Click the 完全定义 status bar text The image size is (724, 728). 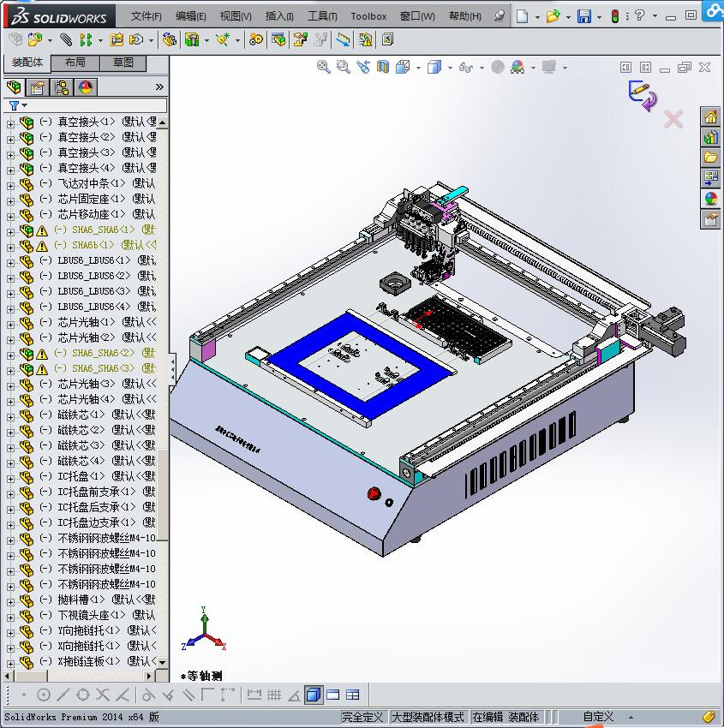tap(362, 717)
